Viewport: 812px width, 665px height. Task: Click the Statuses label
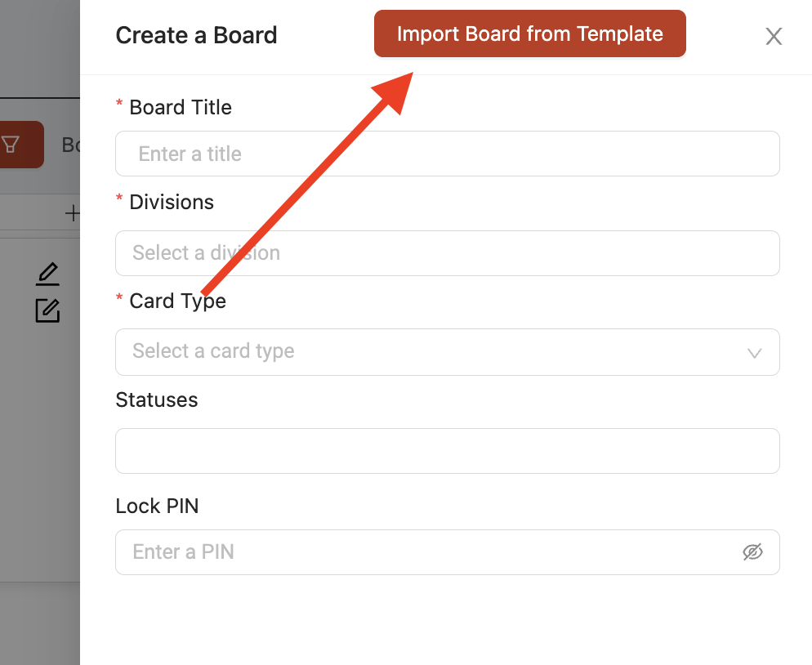156,399
